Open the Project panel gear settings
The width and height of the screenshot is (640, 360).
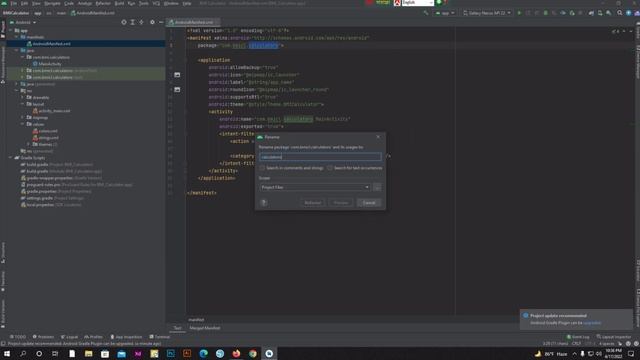[152, 22]
